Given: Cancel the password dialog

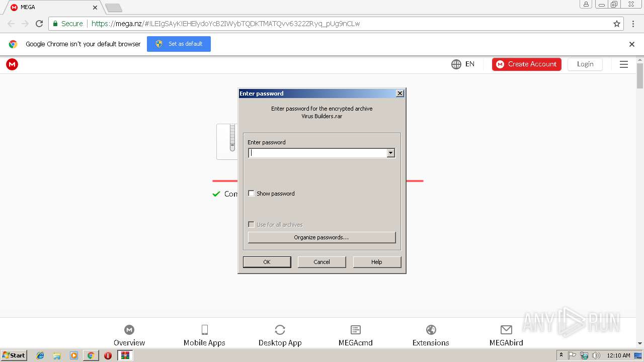Looking at the screenshot, I should point(321,262).
